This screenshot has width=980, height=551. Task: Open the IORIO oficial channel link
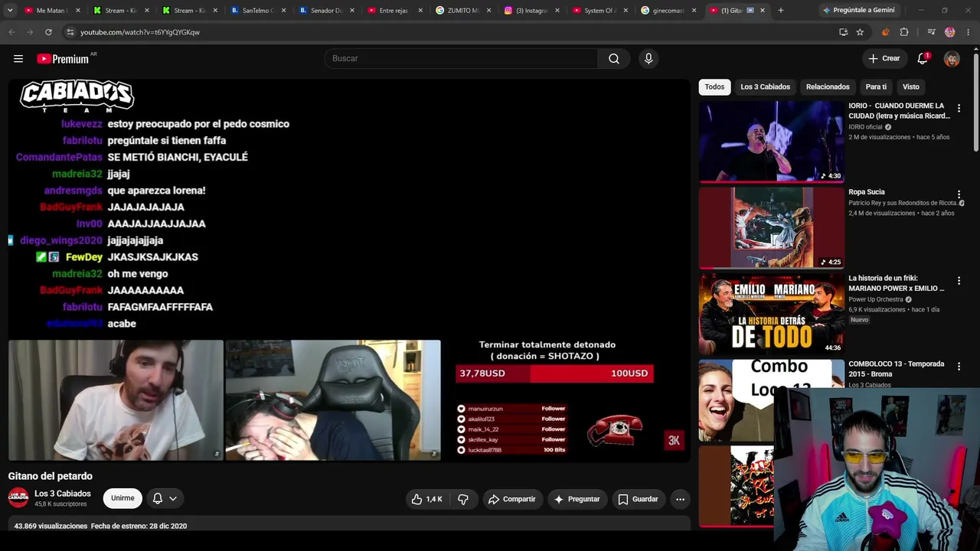[x=865, y=127]
